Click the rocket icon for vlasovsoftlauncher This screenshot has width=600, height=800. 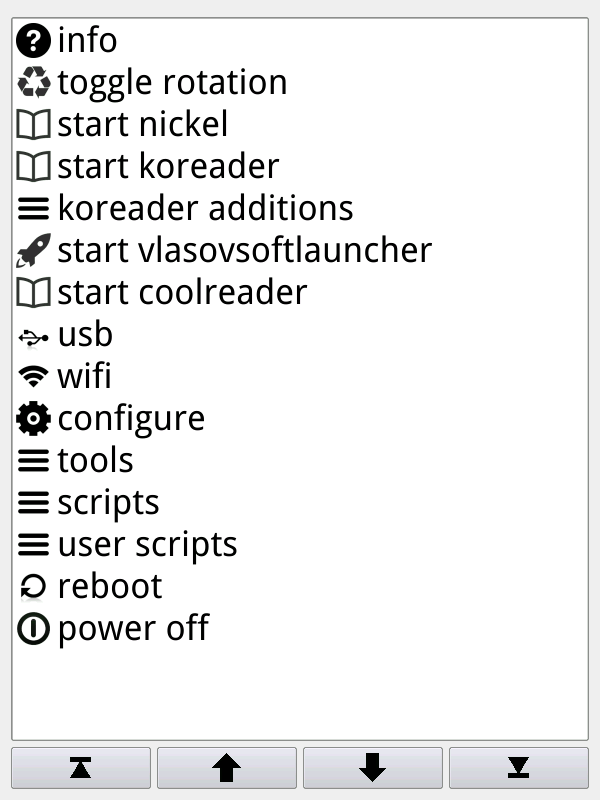pos(34,251)
